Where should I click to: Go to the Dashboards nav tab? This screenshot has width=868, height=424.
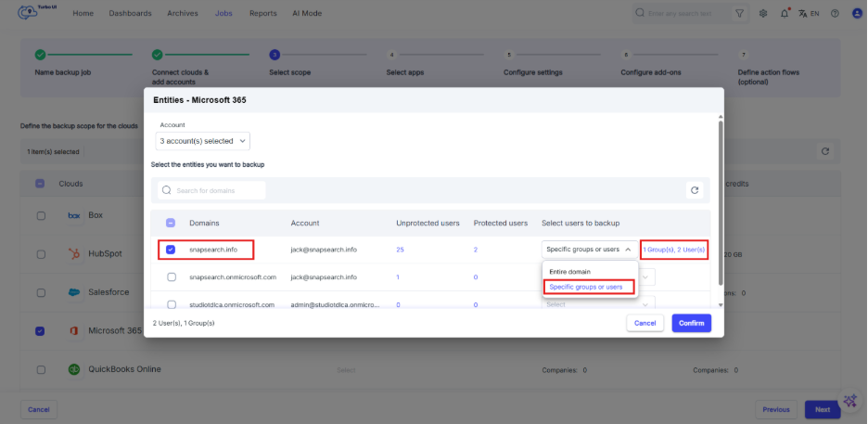[x=130, y=14]
